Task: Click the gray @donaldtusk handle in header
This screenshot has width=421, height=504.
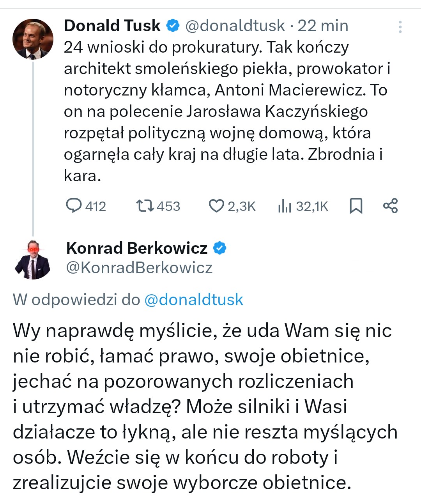Action: click(235, 26)
